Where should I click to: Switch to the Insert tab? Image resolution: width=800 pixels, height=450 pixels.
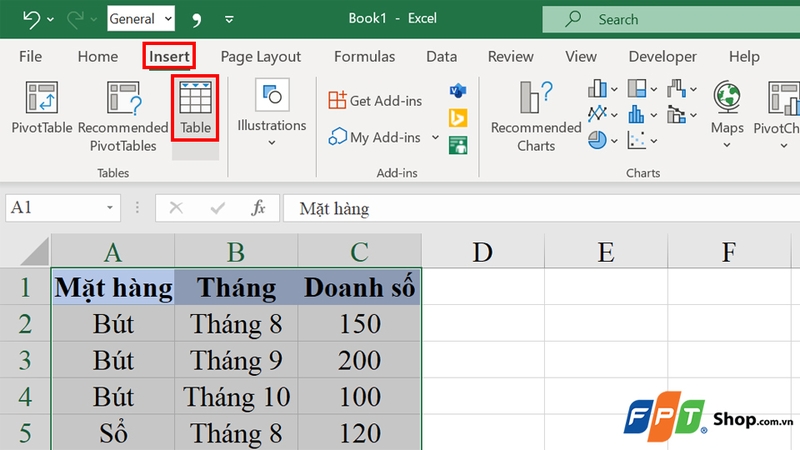169,56
